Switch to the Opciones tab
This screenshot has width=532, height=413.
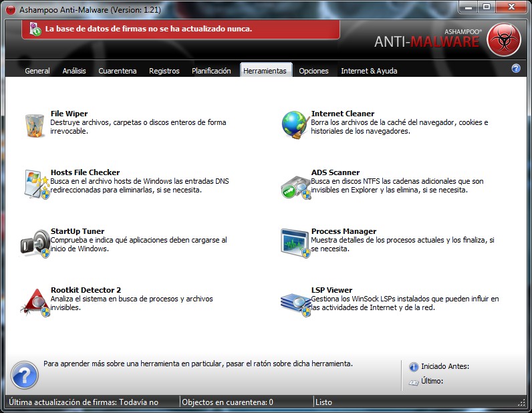pos(313,71)
